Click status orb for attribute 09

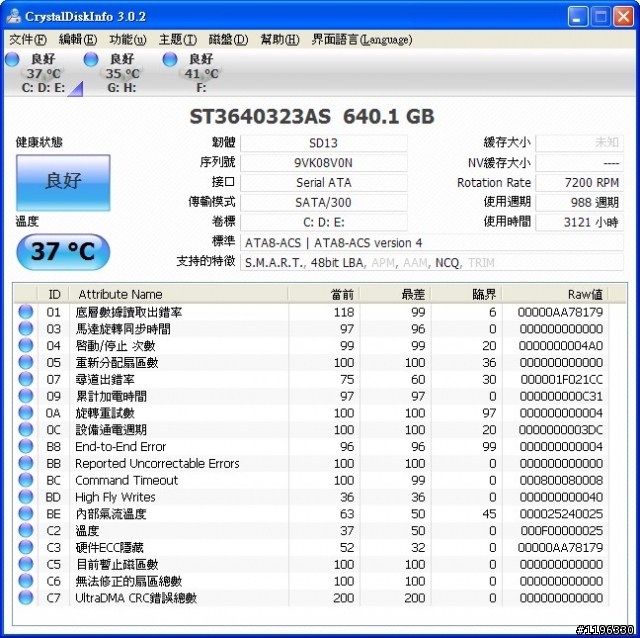pyautogui.click(x=26, y=396)
